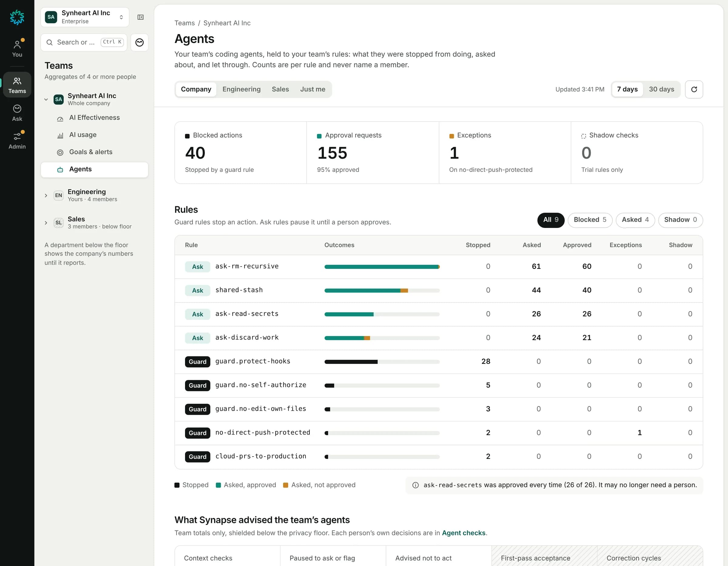Click the assistant face icon beside search
Screen dimensions: 728x566
point(139,42)
